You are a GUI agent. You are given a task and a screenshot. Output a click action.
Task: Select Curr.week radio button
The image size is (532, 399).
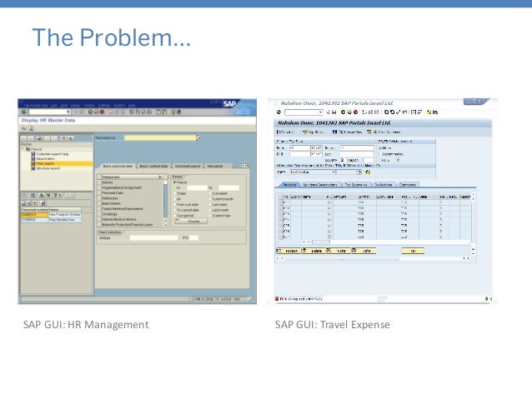click(210, 193)
